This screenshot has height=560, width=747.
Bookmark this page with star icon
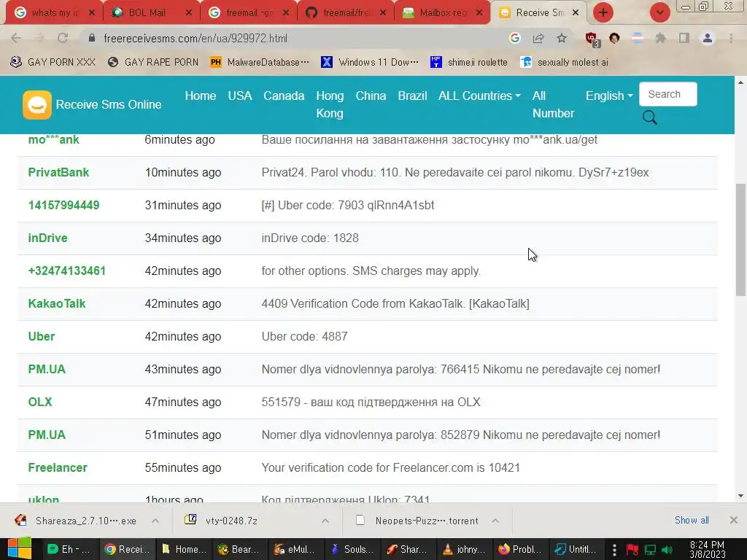pyautogui.click(x=562, y=38)
